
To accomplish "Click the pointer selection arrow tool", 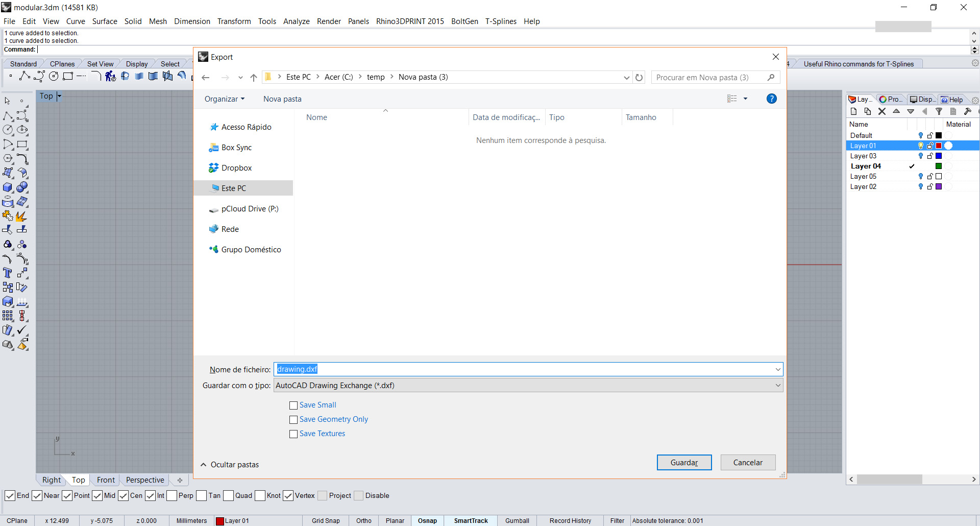I will point(8,101).
